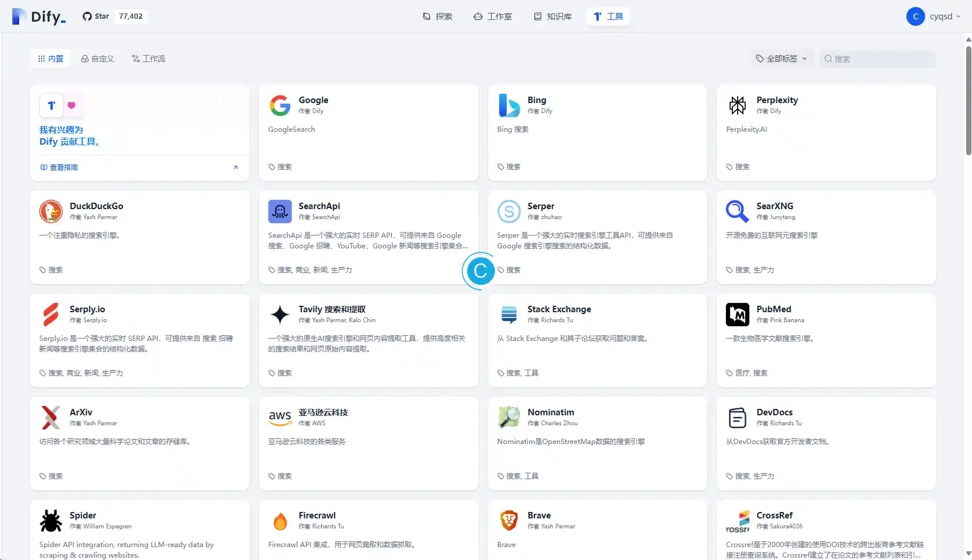Click the Bing logo icon
The image size is (972, 560).
coord(509,105)
